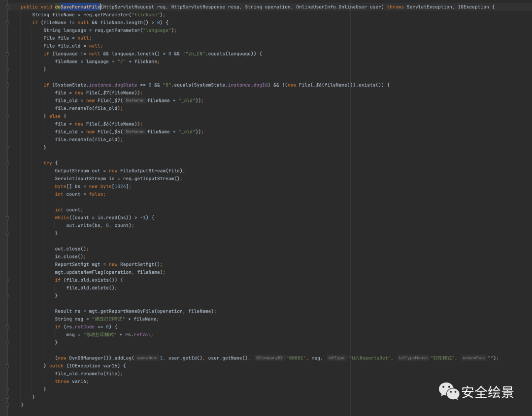Click IOException in the catch clause
Viewport: 532px width, 416px height.
[85, 366]
